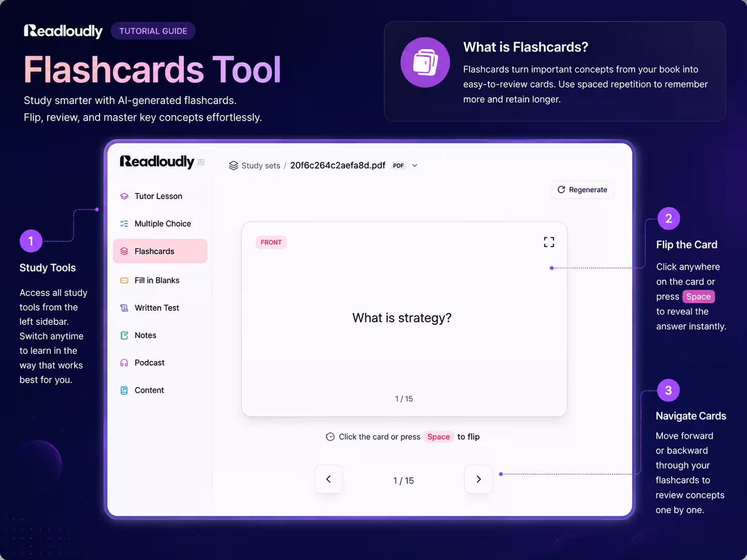This screenshot has height=560, width=747.
Task: Click the pink Space key hint below card
Action: (439, 437)
